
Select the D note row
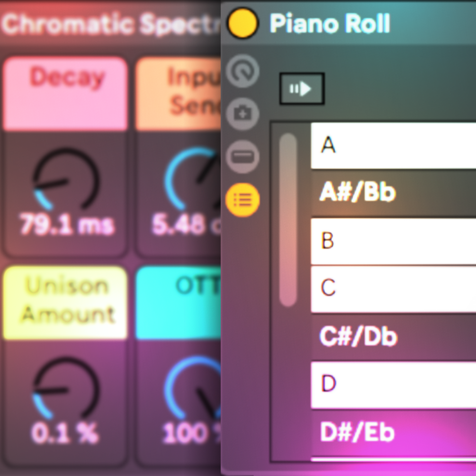(393, 385)
